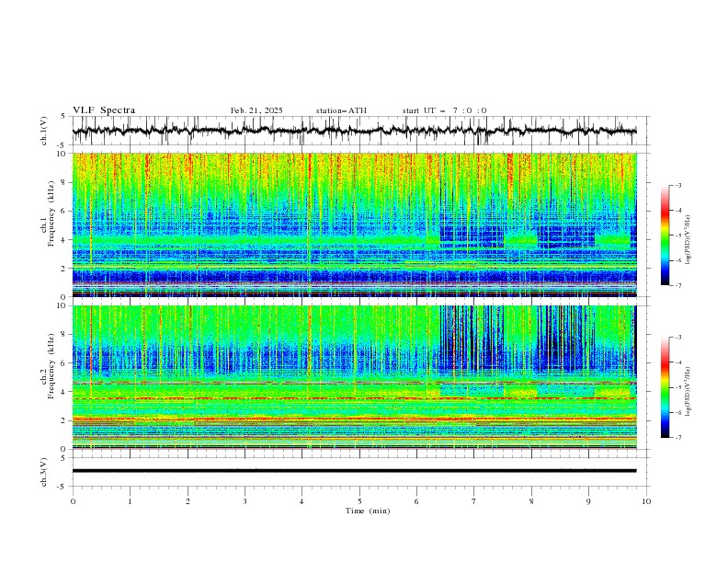Image resolution: width=728 pixels, height=563 pixels.
Task: Click the "VLF Spectra" title text
Action: click(104, 110)
